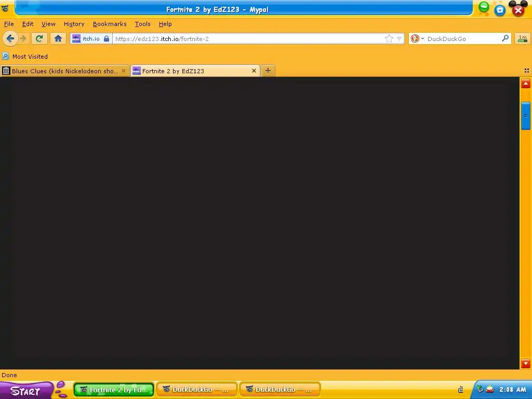Open the Help menu
532x399 pixels.
click(165, 24)
